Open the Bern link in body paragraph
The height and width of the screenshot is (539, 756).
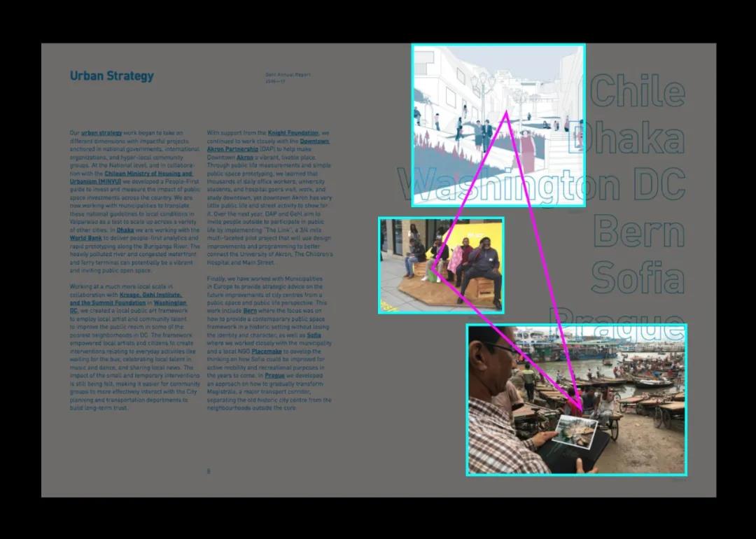click(250, 311)
